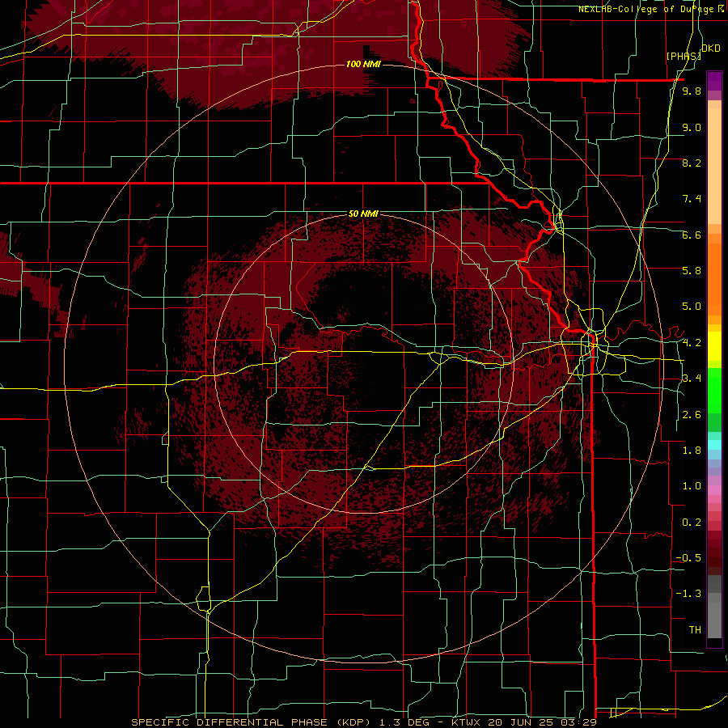
Task: Click the -1.3 value on the color scale
Action: click(688, 594)
